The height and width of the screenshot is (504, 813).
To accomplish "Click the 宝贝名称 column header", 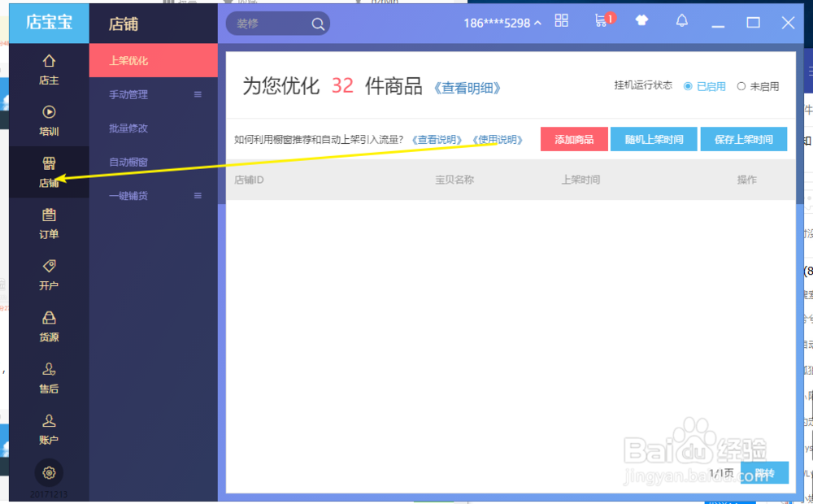I will click(454, 180).
